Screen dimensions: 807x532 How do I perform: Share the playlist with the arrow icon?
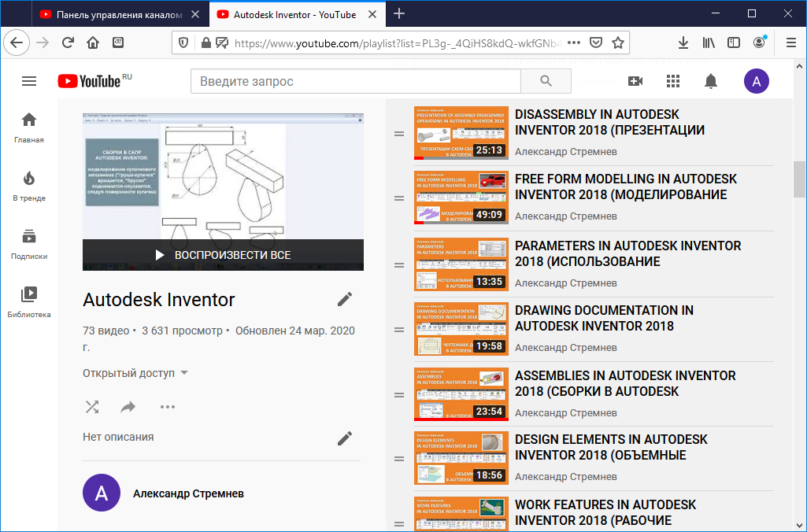[128, 407]
